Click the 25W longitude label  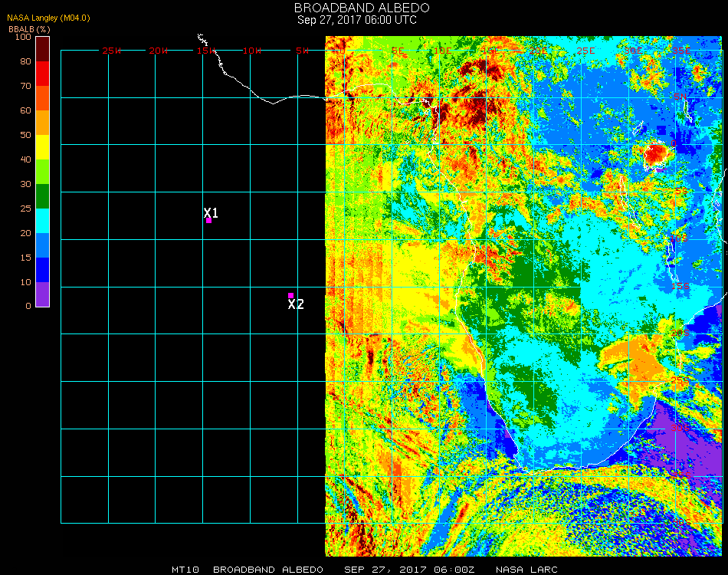[112, 51]
